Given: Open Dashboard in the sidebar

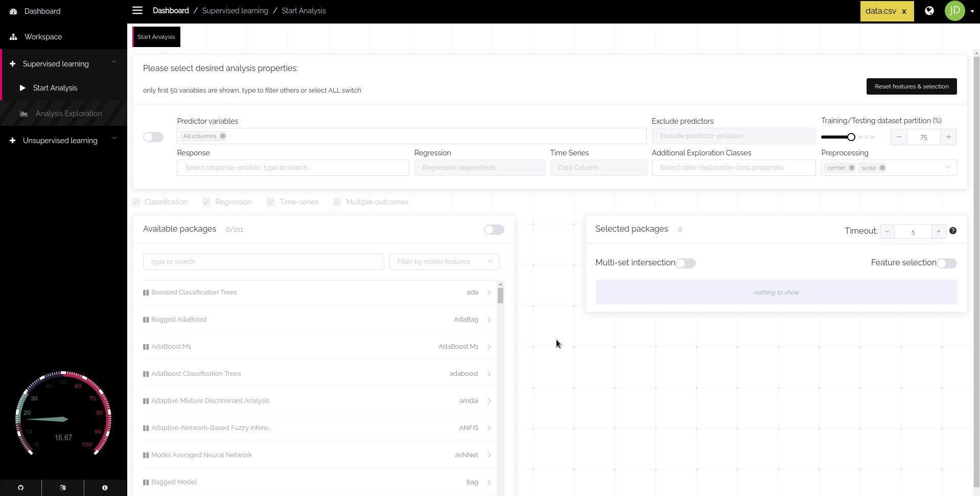Looking at the screenshot, I should [63, 11].
